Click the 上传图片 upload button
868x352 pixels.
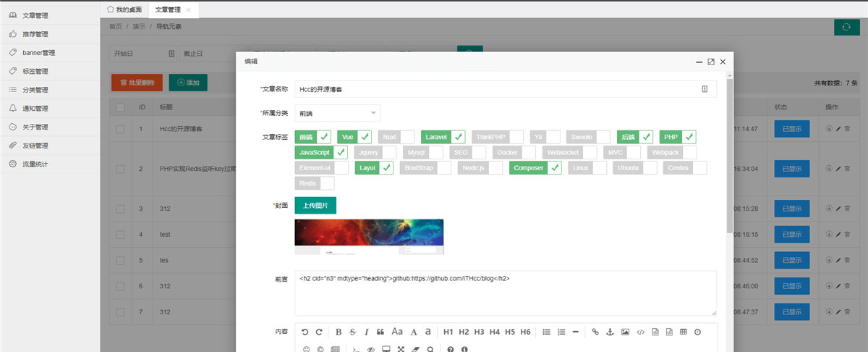click(x=315, y=206)
